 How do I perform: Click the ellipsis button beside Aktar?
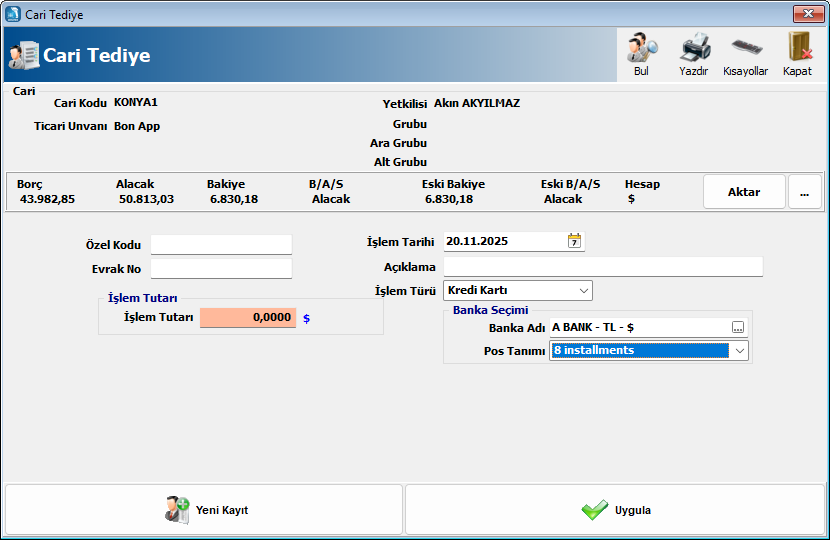coord(804,192)
